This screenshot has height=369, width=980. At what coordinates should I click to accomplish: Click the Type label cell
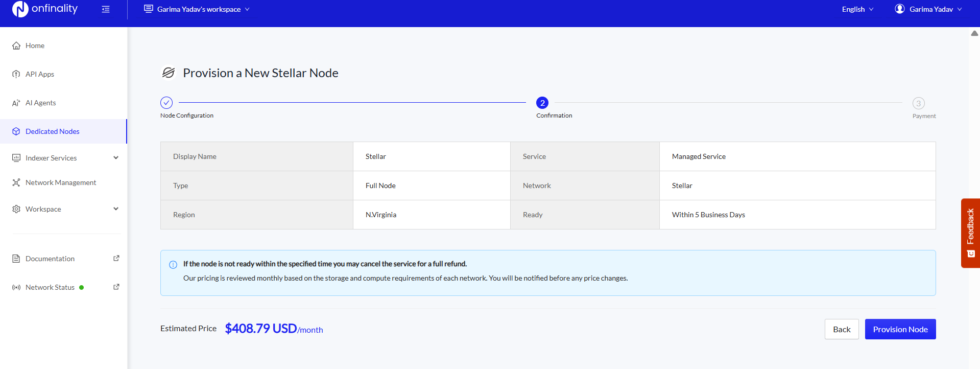[x=257, y=186]
